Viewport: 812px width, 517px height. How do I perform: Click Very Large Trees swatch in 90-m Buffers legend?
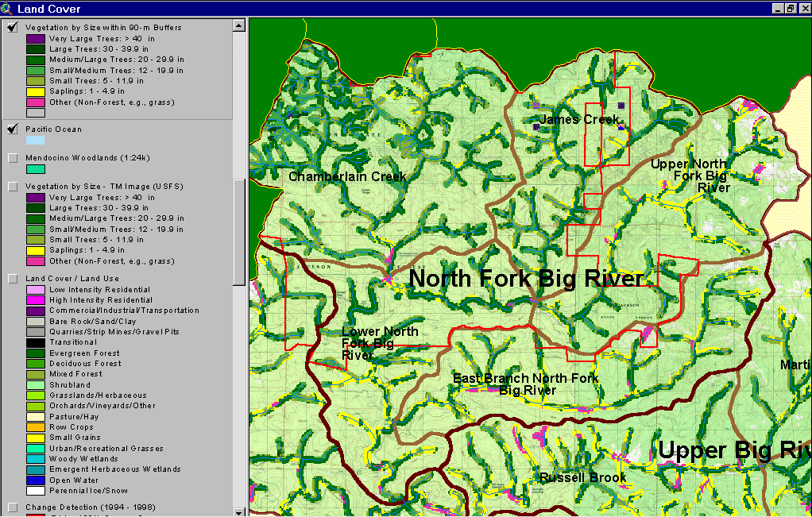[x=36, y=39]
